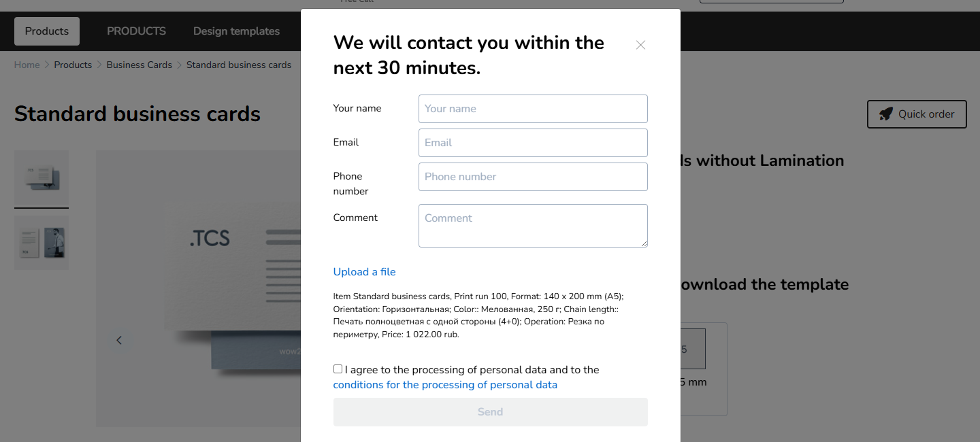Focus the Email input field

click(533, 143)
